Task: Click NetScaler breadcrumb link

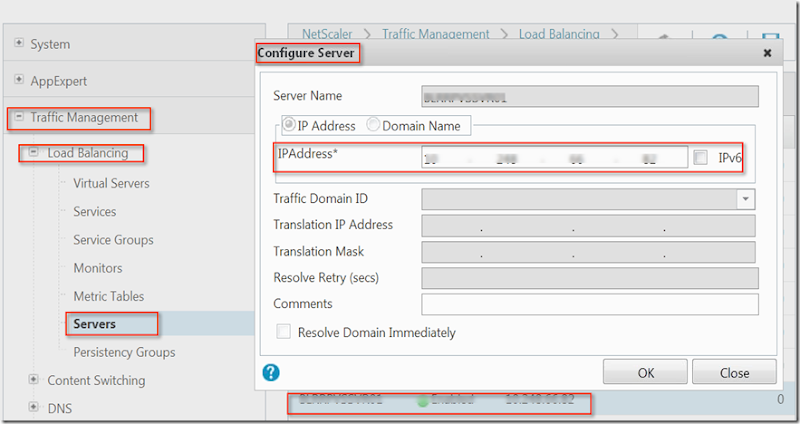Action: [327, 34]
